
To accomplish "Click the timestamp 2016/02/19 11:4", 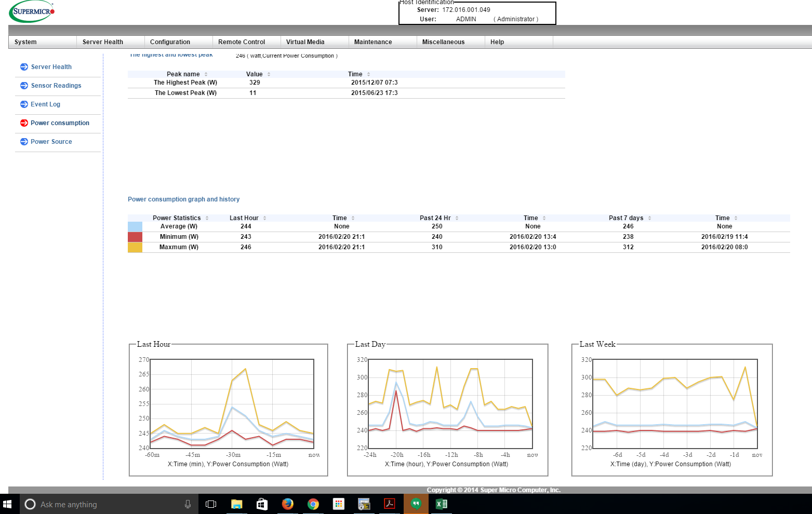I will pos(725,237).
